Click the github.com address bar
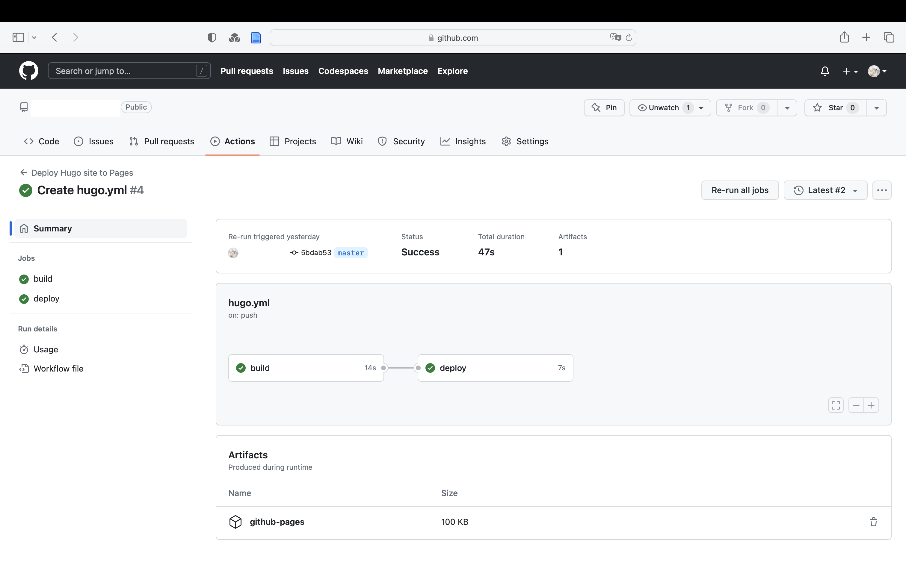Image resolution: width=906 pixels, height=588 pixels. coord(453,38)
